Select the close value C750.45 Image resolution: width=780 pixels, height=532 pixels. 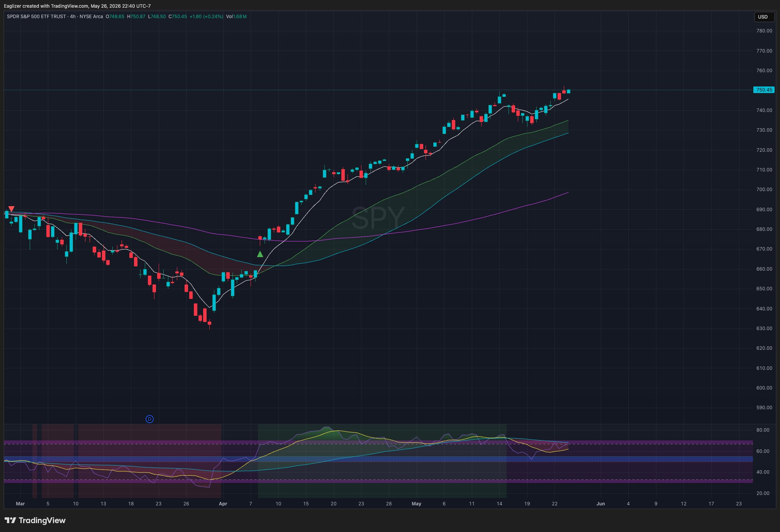pyautogui.click(x=178, y=17)
